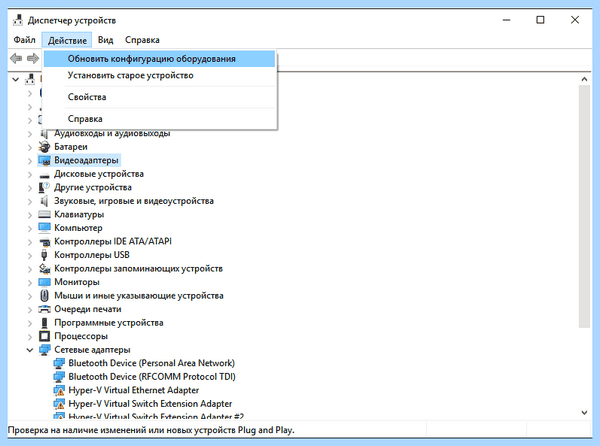The height and width of the screenshot is (446, 600).
Task: Select the Контроллеры запоминающих устройств row
Action: tap(138, 269)
